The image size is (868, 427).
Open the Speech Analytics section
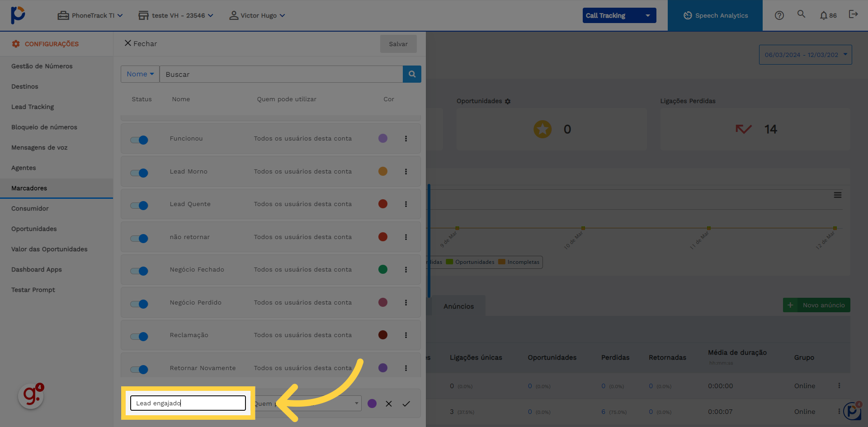point(715,15)
